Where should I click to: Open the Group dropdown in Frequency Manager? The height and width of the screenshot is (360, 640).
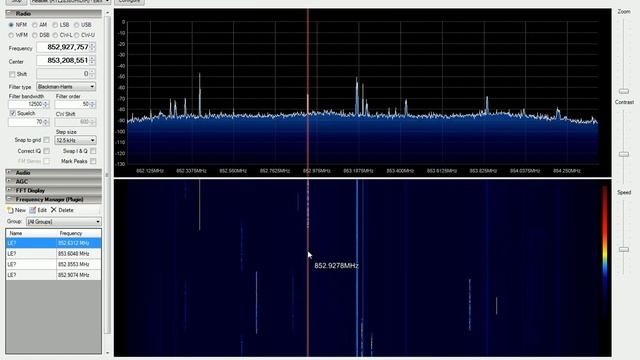(x=64, y=222)
